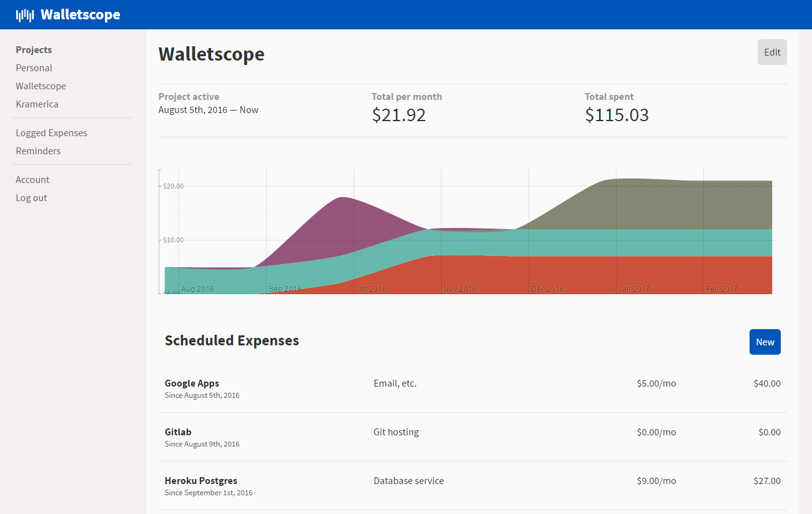Screen dimensions: 812x514
Task: Open the Reminders section
Action: click(x=38, y=151)
